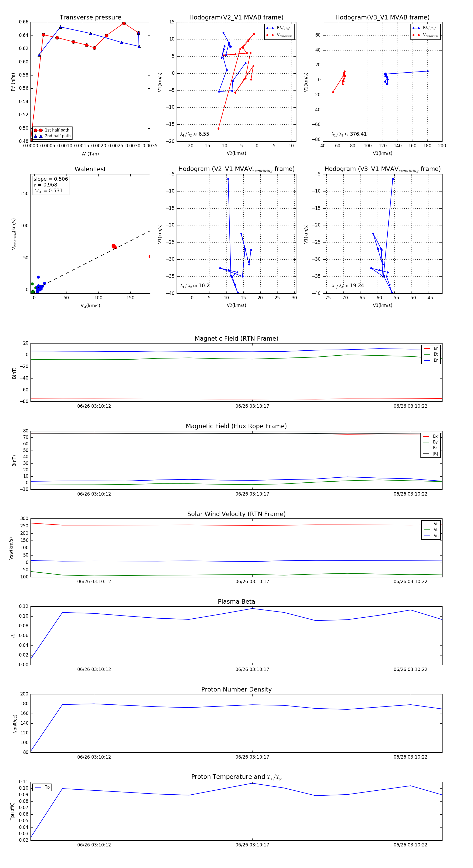Click the Transverse pressure plot title
The image size is (473, 868).
[90, 18]
